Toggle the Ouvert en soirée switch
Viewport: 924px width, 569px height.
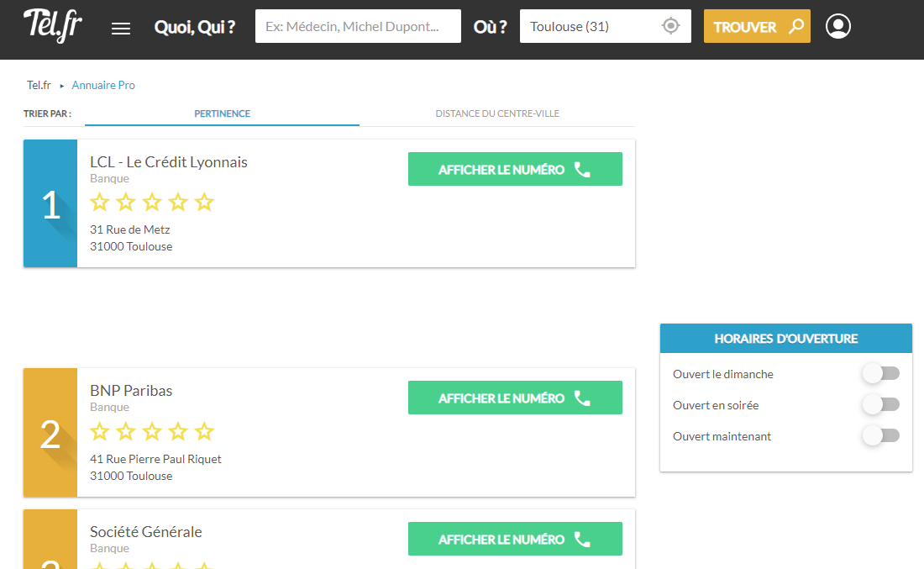tap(880, 405)
